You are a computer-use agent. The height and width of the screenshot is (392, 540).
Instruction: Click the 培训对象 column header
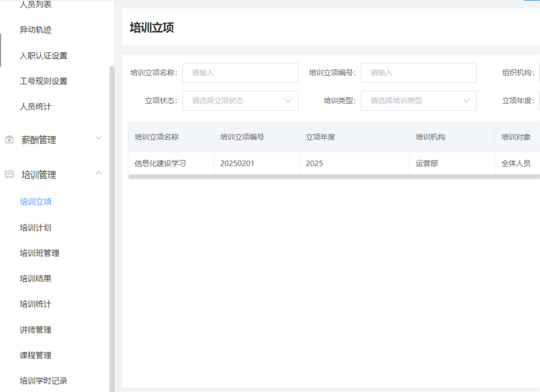(x=518, y=137)
